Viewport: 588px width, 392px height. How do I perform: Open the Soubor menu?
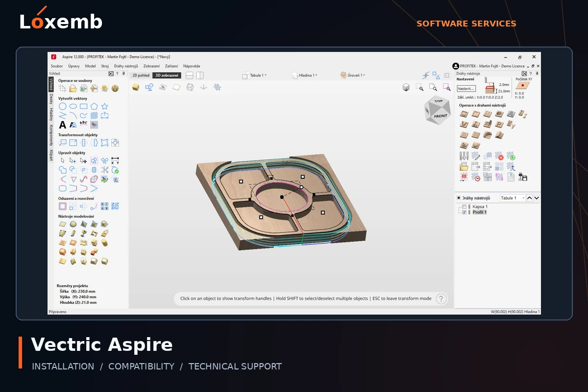[x=57, y=66]
